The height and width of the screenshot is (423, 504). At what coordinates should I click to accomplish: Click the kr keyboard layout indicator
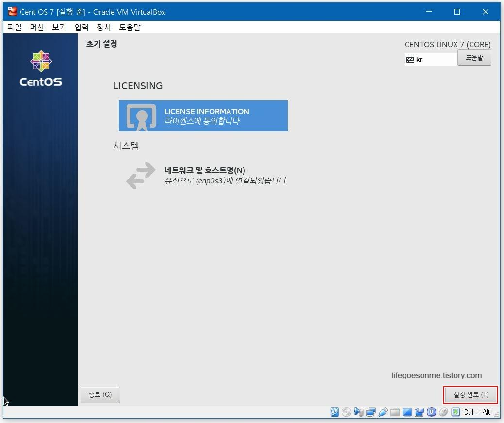(x=431, y=60)
